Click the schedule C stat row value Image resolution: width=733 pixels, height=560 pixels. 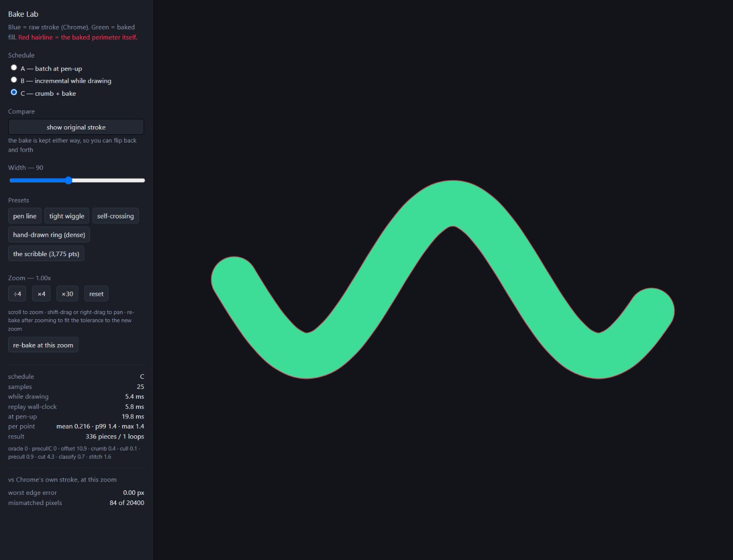click(x=142, y=377)
